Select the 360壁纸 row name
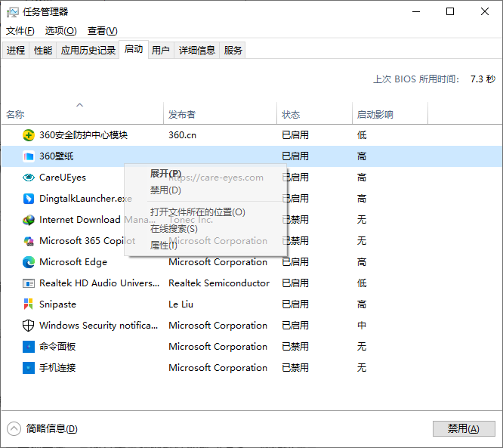This screenshot has width=503, height=448. pos(57,156)
